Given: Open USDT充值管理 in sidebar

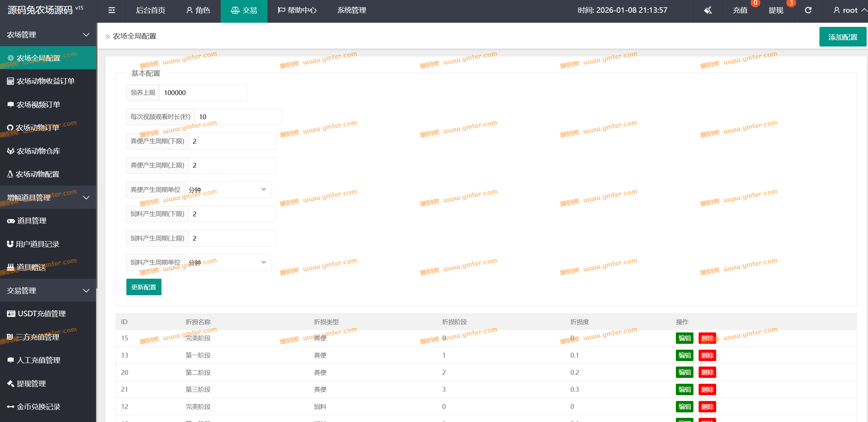Looking at the screenshot, I should click(42, 314).
